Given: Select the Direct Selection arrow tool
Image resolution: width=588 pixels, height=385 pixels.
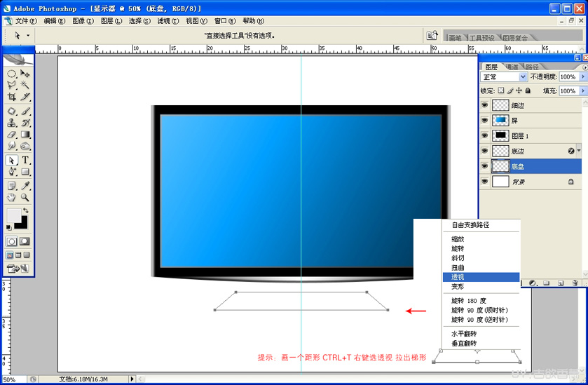Looking at the screenshot, I should click(x=12, y=160).
